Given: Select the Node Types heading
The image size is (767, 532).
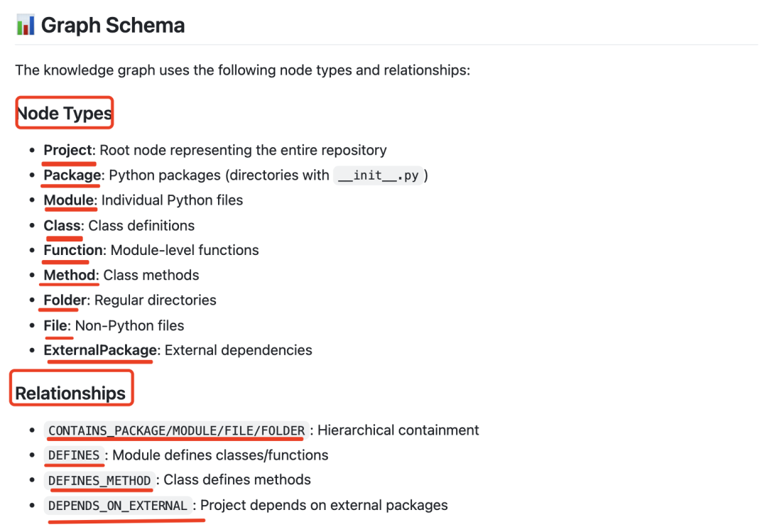Looking at the screenshot, I should 65,113.
